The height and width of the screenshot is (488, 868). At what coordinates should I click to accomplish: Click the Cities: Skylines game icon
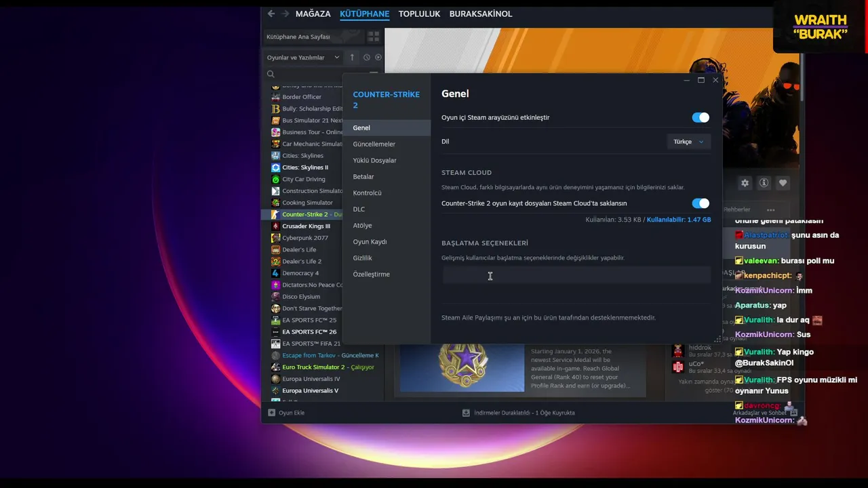275,156
